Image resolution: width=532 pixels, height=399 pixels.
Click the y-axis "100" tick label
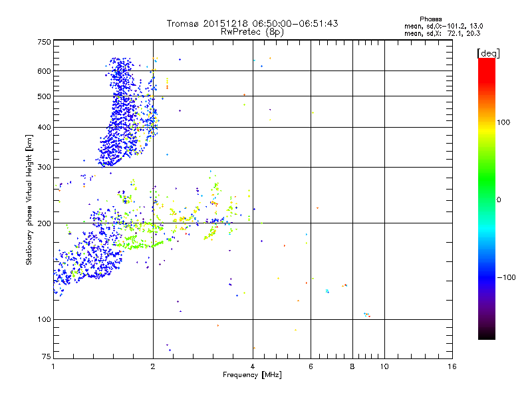click(x=44, y=320)
